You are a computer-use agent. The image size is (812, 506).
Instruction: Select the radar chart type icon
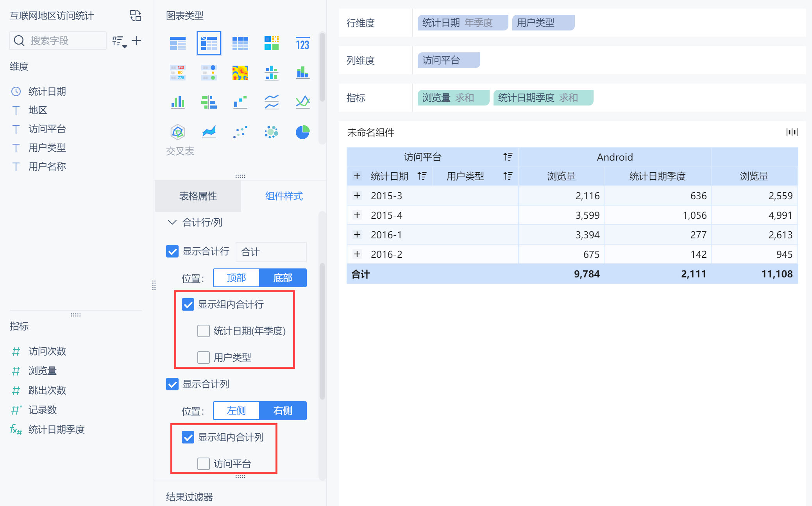tap(177, 132)
